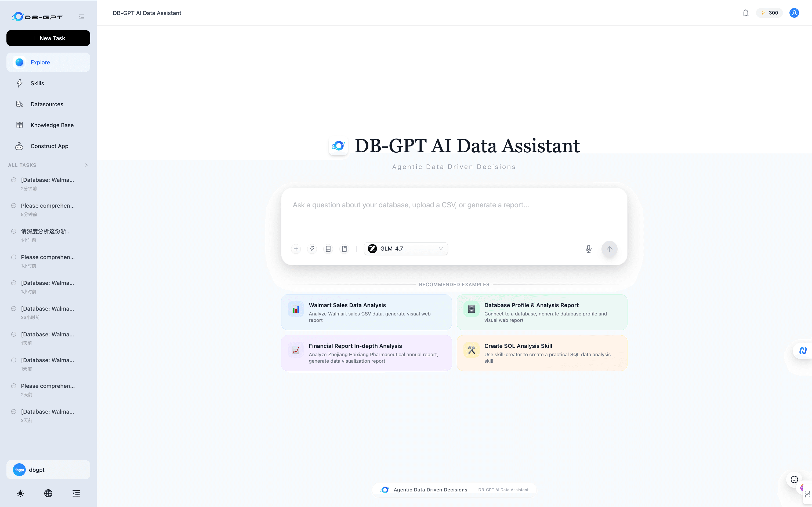Click the attach/add plus icon in input box
812x507 pixels.
296,248
